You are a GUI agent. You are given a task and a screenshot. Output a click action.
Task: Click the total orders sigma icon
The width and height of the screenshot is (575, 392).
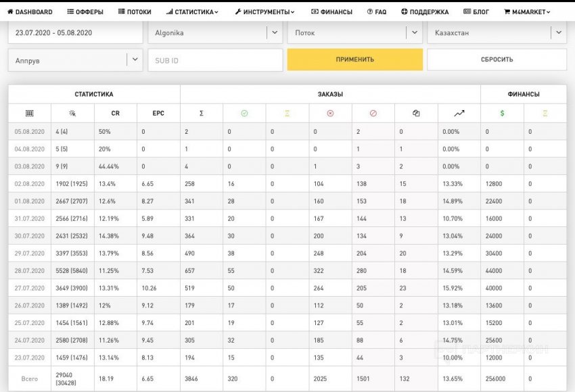tap(202, 113)
